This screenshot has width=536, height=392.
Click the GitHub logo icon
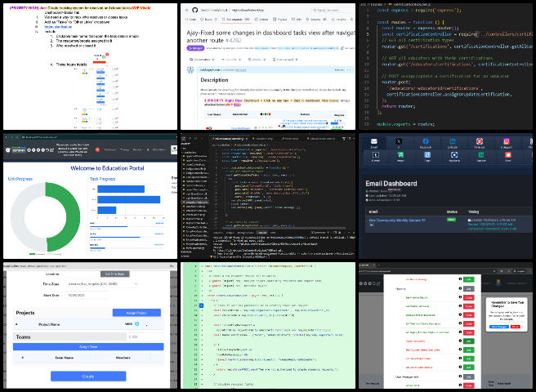click(194, 11)
